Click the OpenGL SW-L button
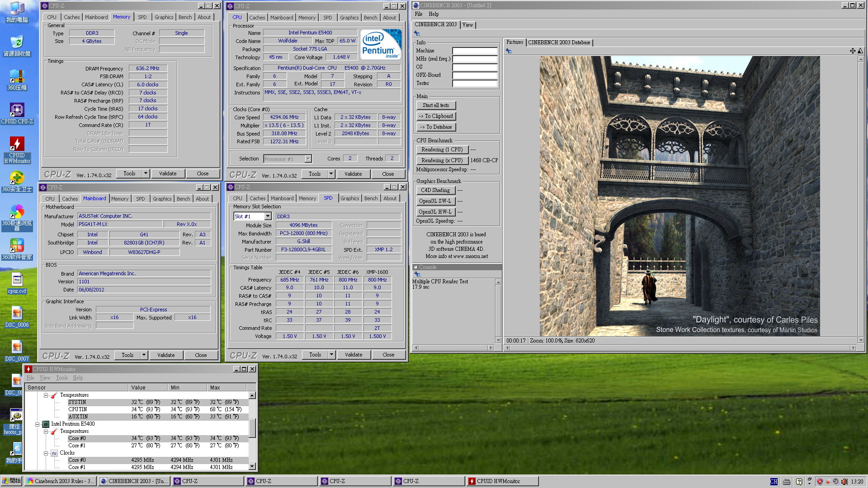The height and width of the screenshot is (488, 868). tap(435, 201)
